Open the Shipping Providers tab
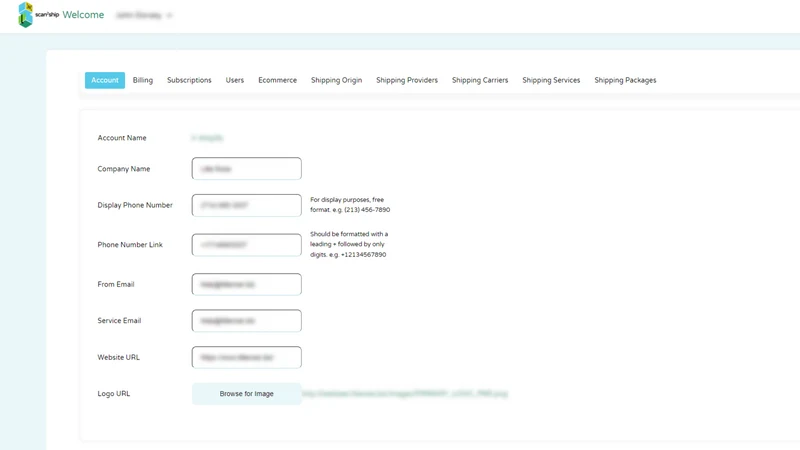 point(407,80)
